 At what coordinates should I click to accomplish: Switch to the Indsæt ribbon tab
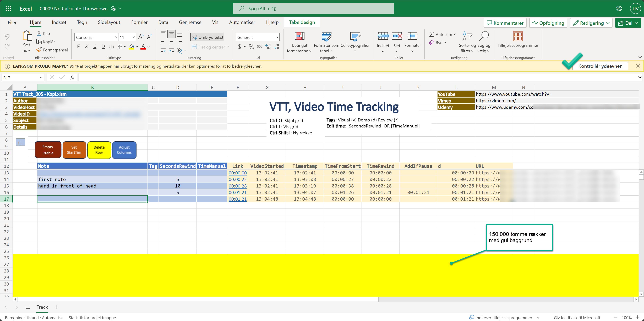click(x=59, y=22)
